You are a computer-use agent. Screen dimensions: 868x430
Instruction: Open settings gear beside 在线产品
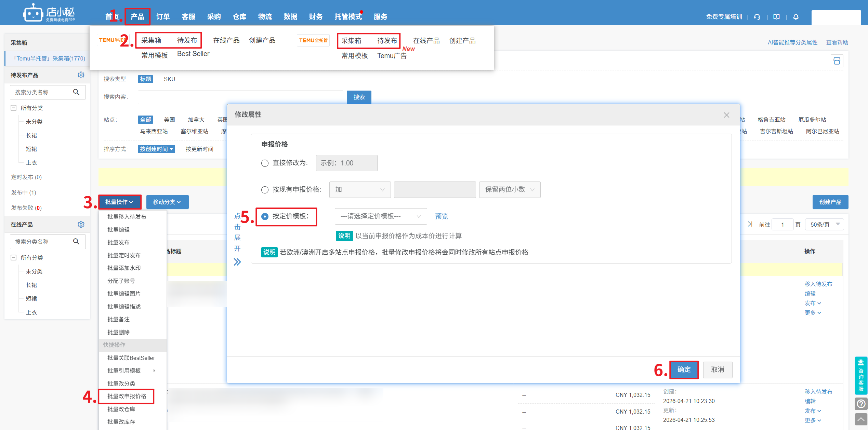(x=81, y=224)
